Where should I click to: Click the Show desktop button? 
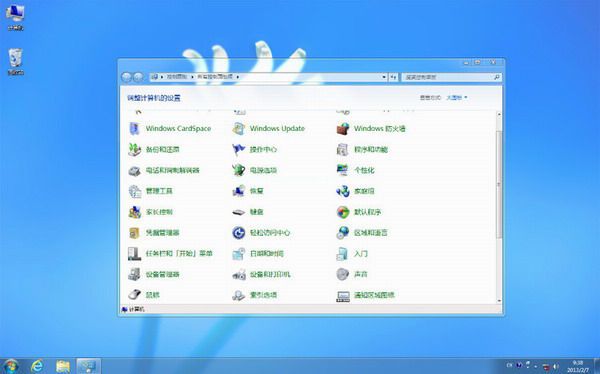[597, 366]
